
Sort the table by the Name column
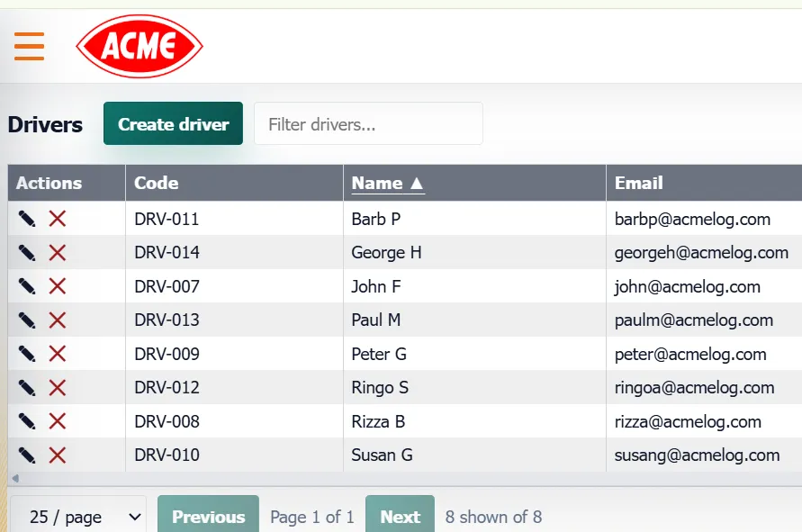pos(388,183)
